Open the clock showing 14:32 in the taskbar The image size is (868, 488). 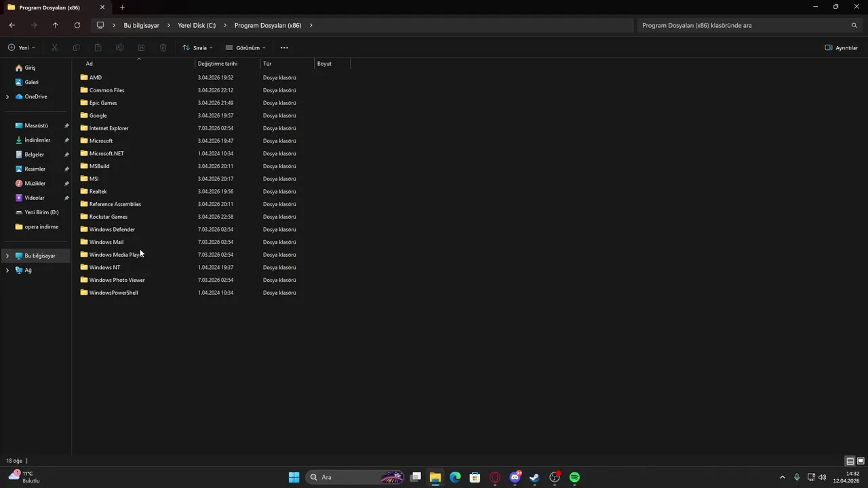[x=847, y=477]
